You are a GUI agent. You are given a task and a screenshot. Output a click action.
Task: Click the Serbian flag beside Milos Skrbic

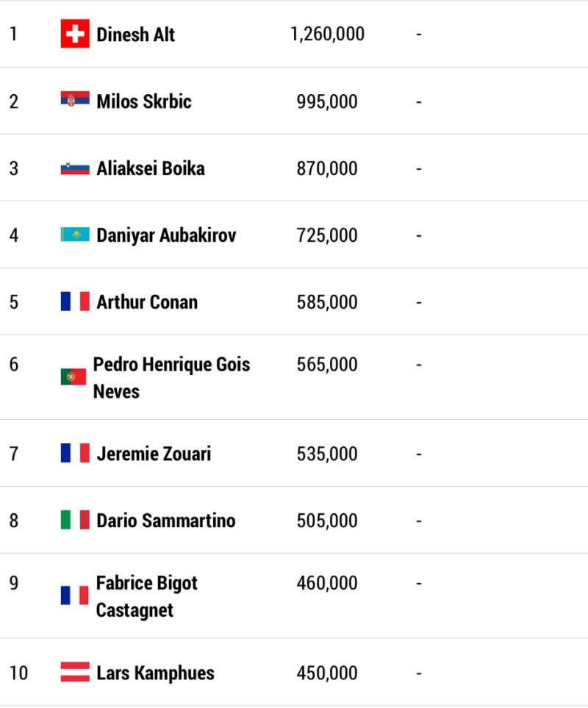coord(75,99)
